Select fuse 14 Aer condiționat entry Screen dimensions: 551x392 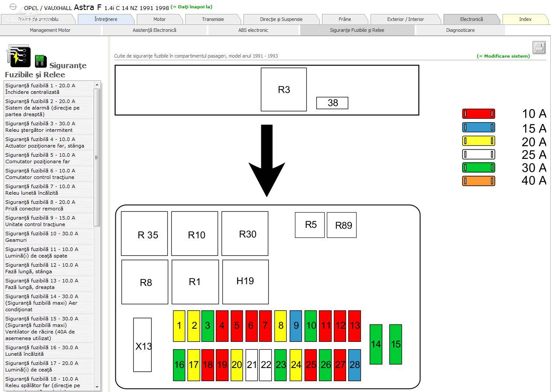click(x=49, y=303)
